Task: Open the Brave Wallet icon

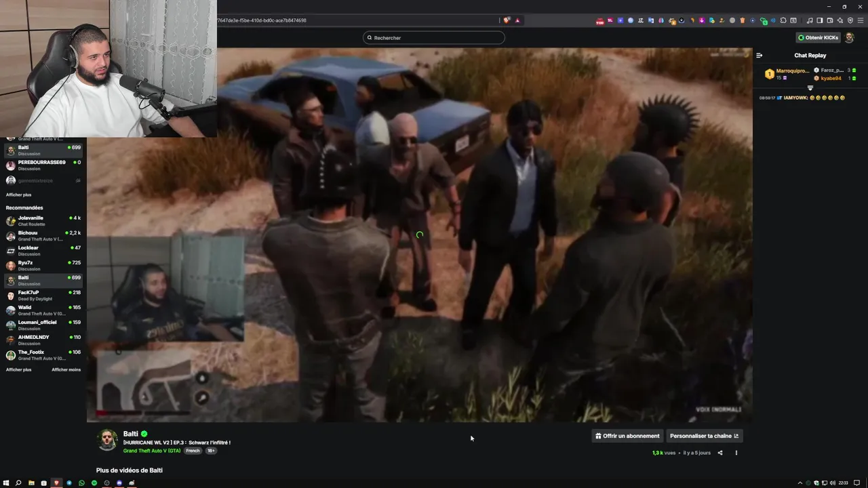Action: pos(830,20)
